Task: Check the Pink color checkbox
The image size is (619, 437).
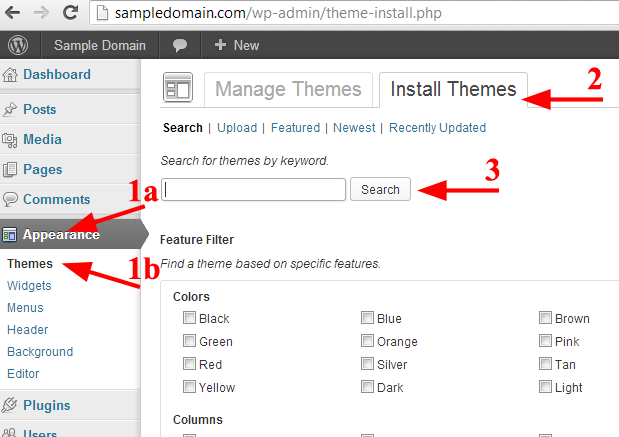Action: click(545, 341)
